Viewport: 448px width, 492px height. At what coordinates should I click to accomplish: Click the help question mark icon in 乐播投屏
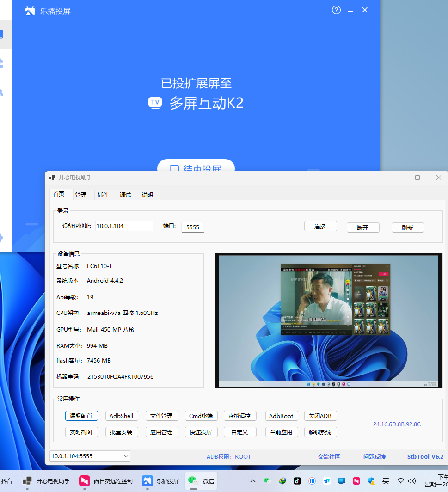pos(336,10)
